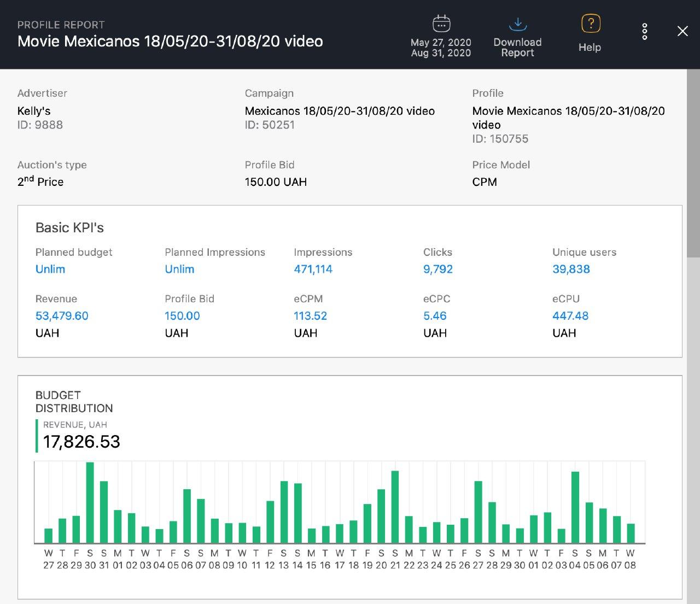This screenshot has width=700, height=604.
Task: Click the Revenue value 53,479.60
Action: pyautogui.click(x=62, y=316)
